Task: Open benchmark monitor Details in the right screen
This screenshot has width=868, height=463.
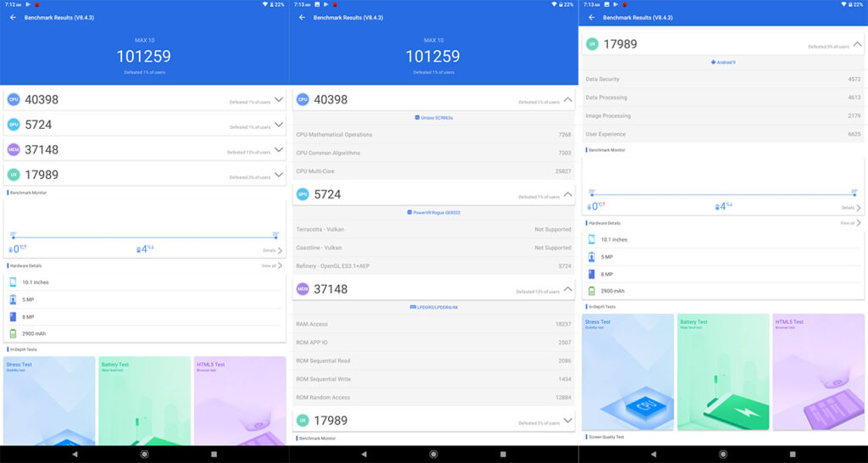Action: [x=851, y=208]
